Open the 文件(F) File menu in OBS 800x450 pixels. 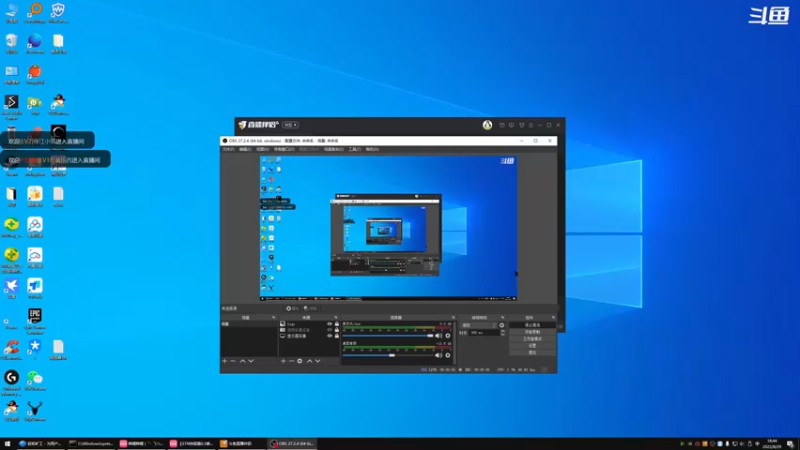pos(228,149)
